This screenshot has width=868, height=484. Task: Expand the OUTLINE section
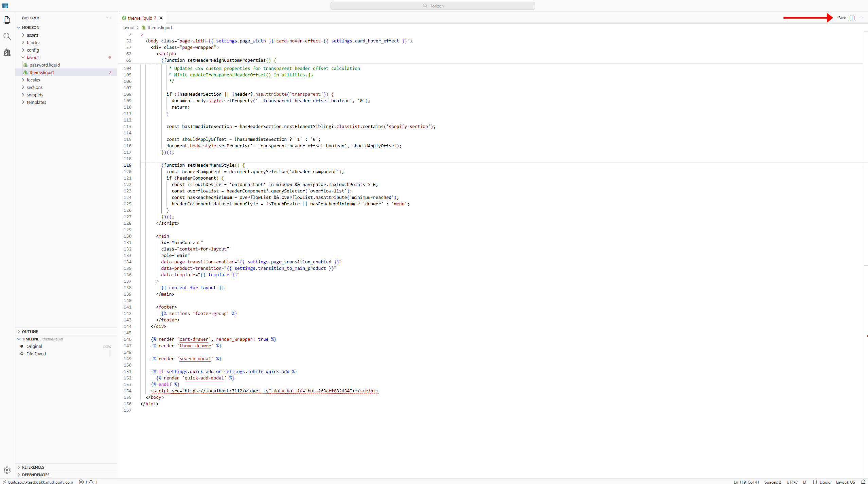pyautogui.click(x=30, y=332)
